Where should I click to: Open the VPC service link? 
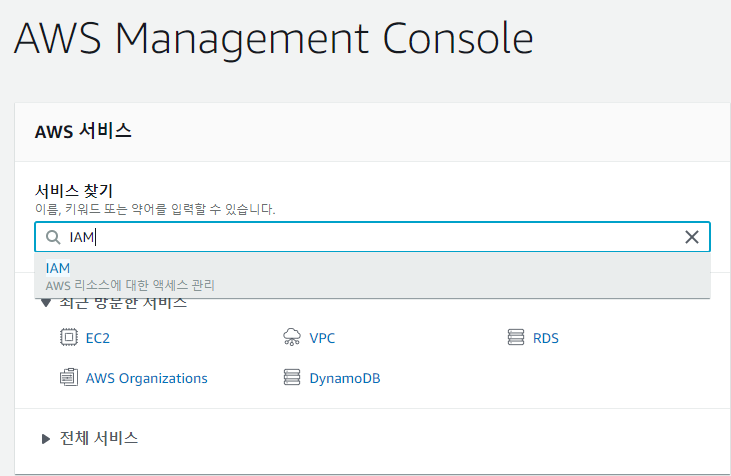point(322,338)
